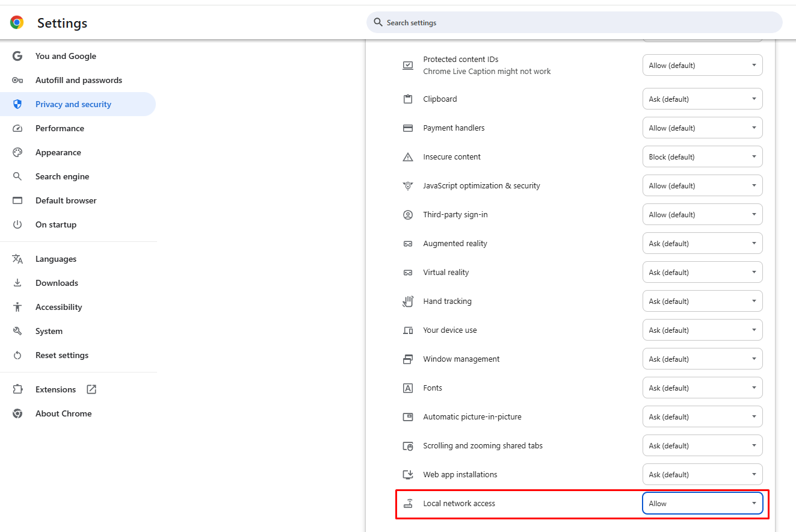Image resolution: width=796 pixels, height=532 pixels.
Task: Open the Local network access dropdown
Action: tap(702, 504)
